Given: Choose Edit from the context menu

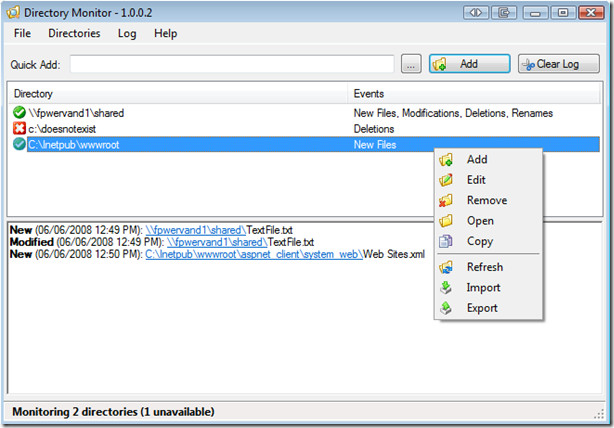Looking at the screenshot, I should coord(489,180).
